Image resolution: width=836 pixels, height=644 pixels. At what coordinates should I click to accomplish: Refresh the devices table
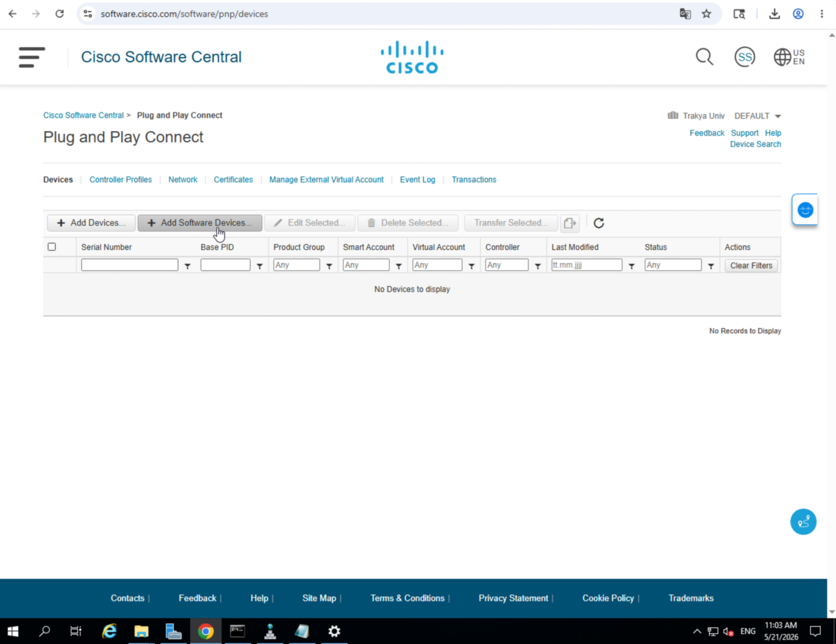pyautogui.click(x=599, y=223)
